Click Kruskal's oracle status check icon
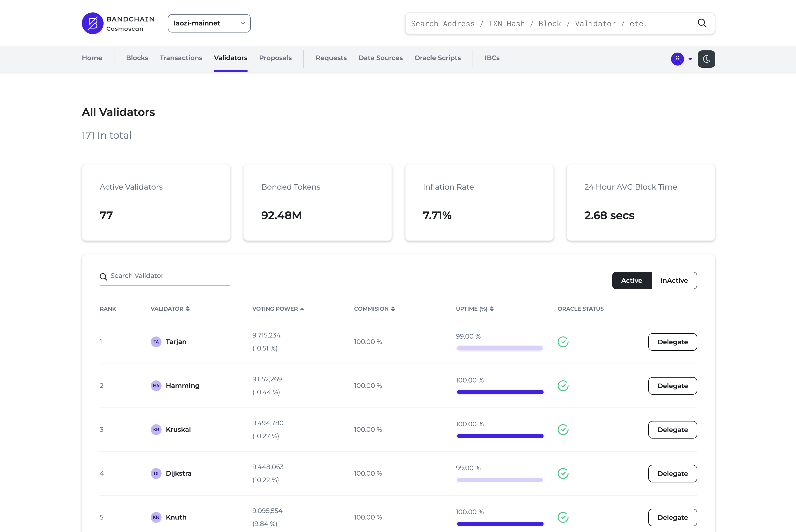This screenshot has height=532, width=796. (563, 430)
